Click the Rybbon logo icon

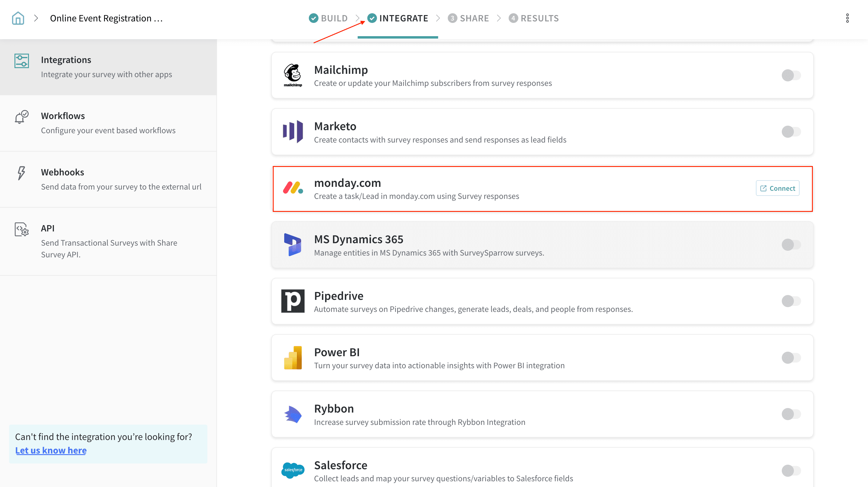292,414
